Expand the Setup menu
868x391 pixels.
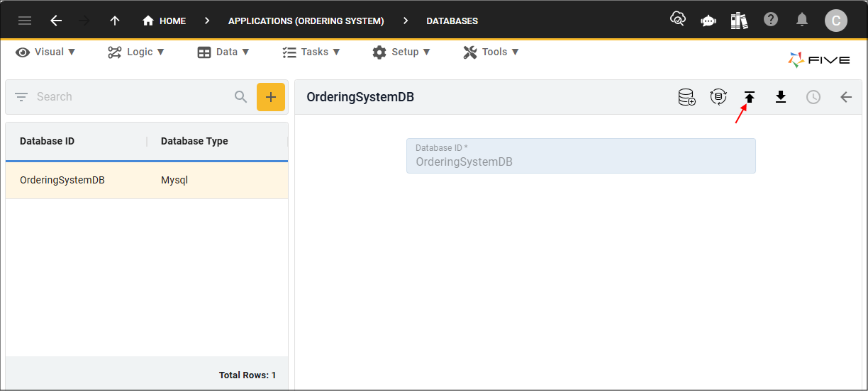401,52
